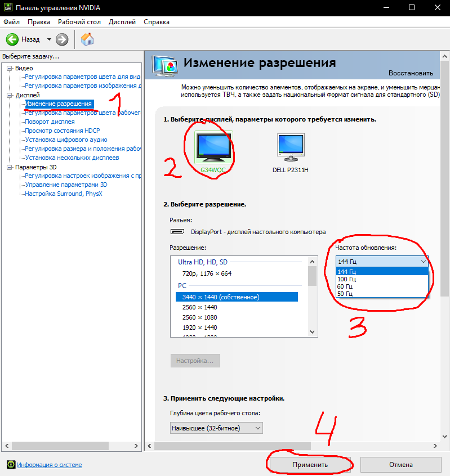Viewport: 450px width, 476px height.
Task: Collapse the Дисплей tree node
Action: coord(9,95)
